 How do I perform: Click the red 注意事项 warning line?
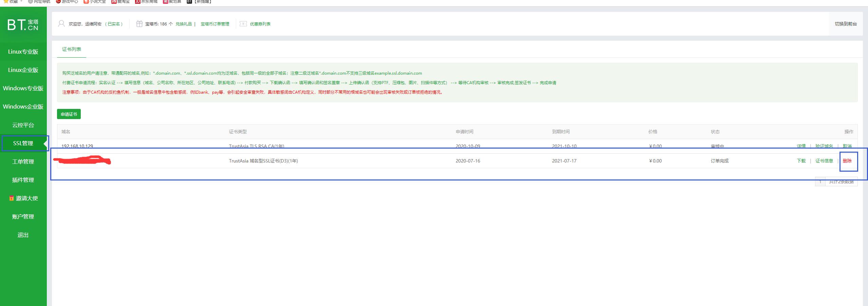[x=253, y=92]
